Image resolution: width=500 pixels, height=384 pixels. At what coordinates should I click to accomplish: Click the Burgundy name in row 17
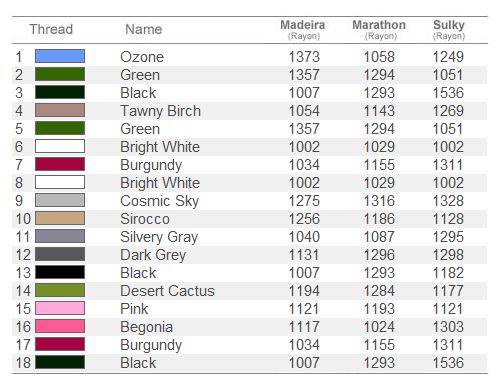[151, 345]
